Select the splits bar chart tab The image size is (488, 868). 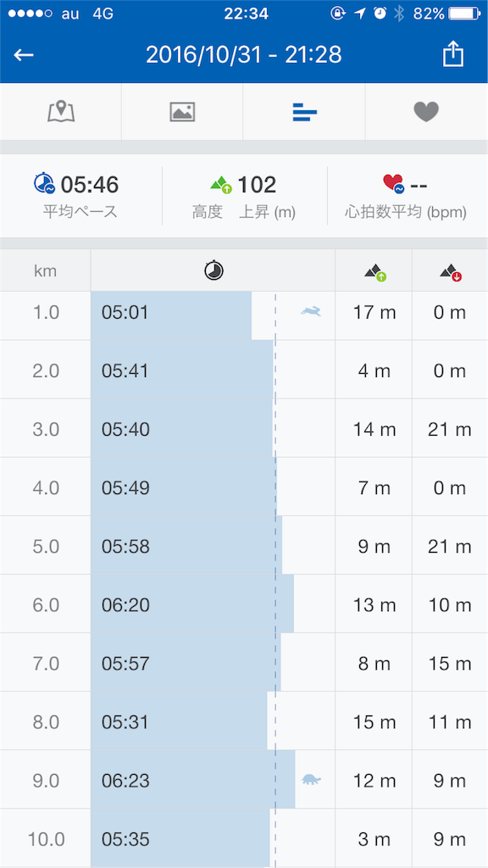(x=304, y=113)
